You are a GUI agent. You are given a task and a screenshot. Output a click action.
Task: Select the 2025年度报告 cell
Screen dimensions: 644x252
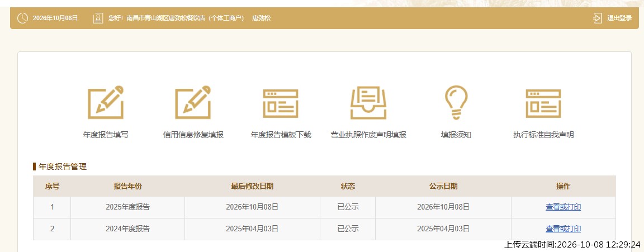click(127, 207)
